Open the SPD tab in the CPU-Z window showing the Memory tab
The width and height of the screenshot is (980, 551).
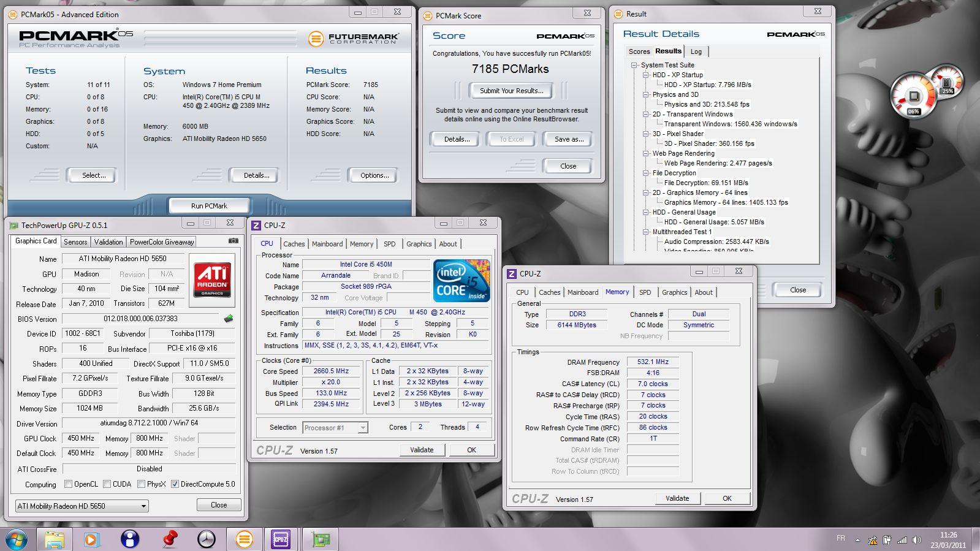(x=645, y=292)
